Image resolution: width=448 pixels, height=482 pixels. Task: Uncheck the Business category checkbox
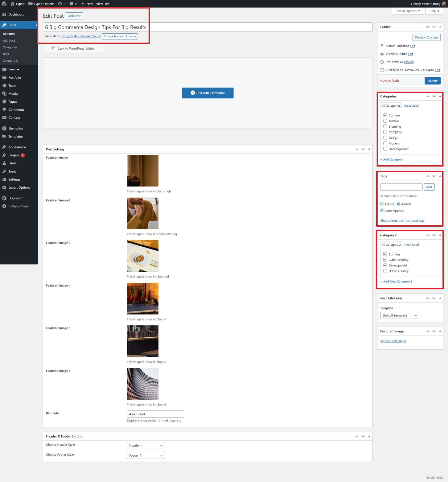[385, 115]
